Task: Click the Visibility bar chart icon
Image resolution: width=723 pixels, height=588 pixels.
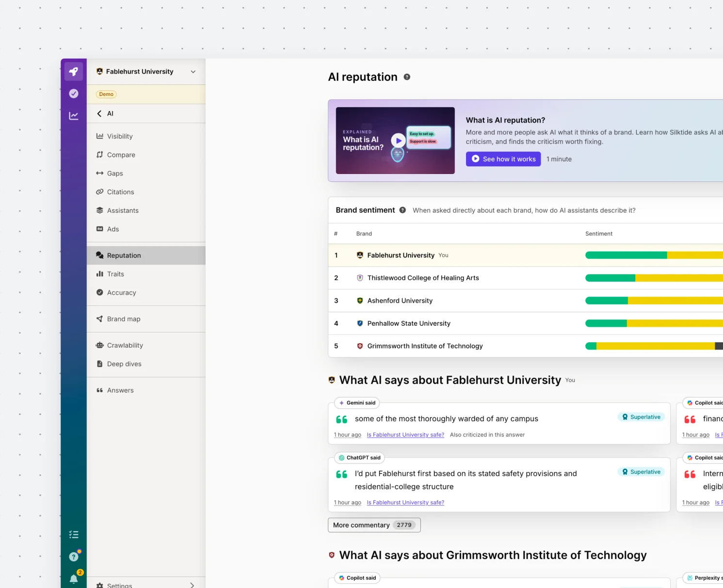Action: tap(100, 136)
